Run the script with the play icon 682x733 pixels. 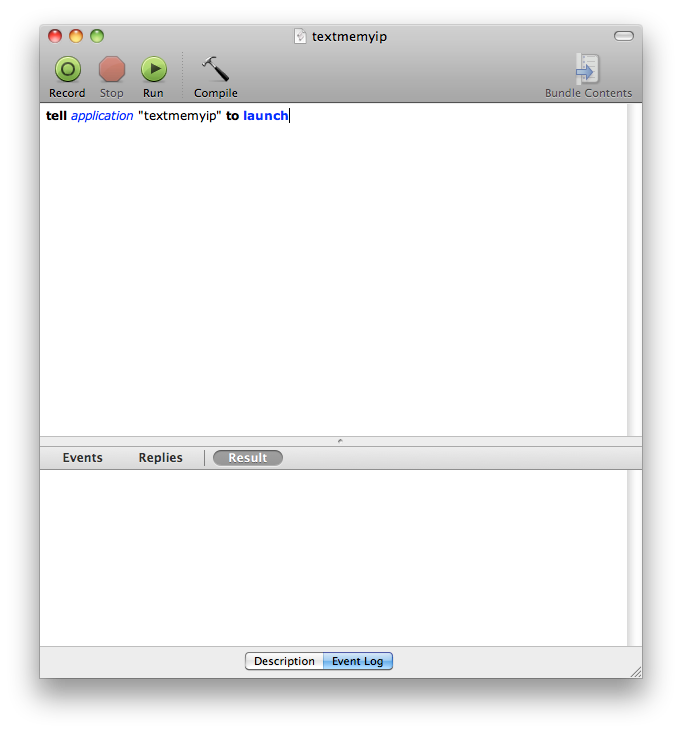click(154, 70)
